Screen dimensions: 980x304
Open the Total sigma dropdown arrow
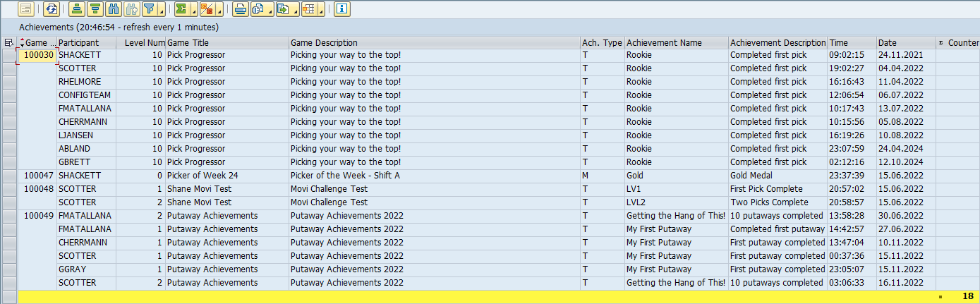[x=193, y=11]
